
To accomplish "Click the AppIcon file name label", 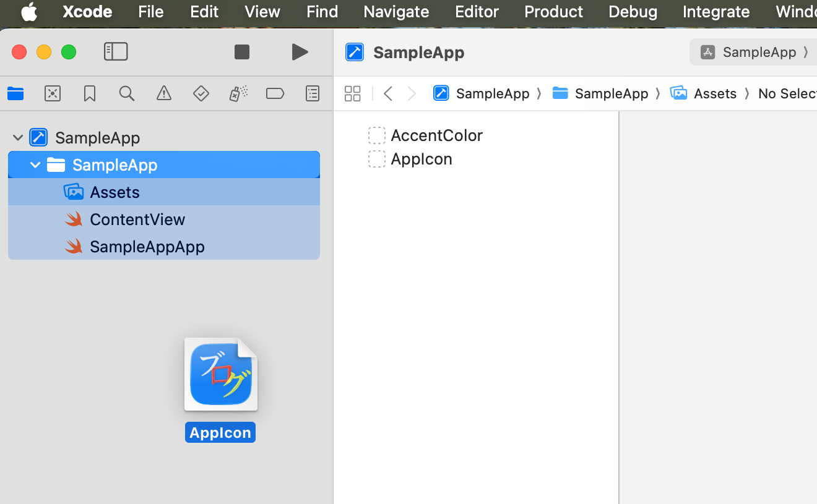I will (x=220, y=432).
